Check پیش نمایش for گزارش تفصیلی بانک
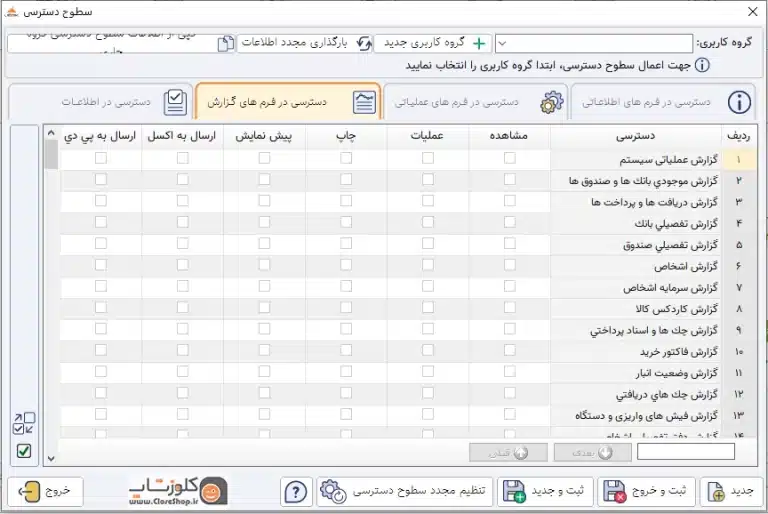The image size is (768, 514). click(264, 222)
